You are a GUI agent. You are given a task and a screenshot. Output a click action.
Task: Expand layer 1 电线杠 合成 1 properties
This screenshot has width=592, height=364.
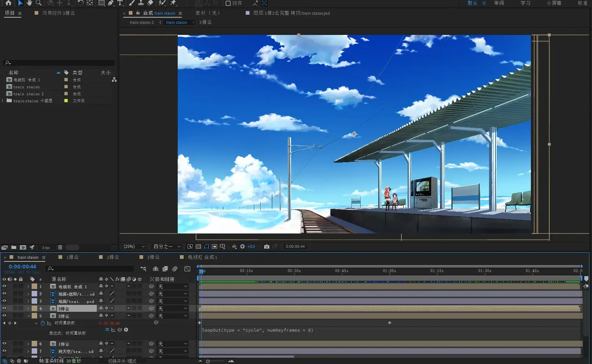[28, 286]
